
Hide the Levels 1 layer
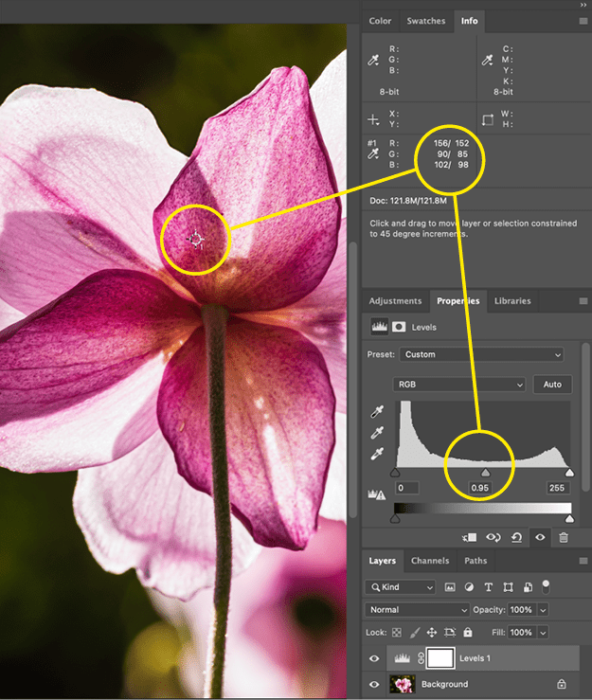[x=374, y=658]
